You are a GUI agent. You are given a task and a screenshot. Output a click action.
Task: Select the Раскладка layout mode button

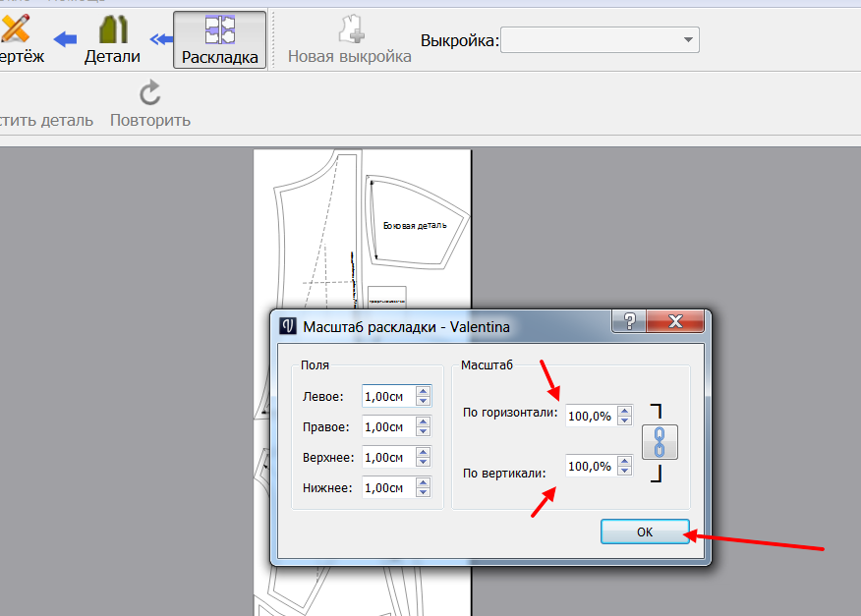[x=220, y=39]
